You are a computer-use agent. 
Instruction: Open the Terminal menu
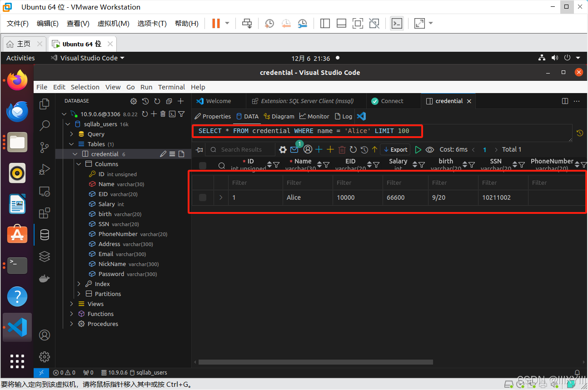[x=171, y=87]
